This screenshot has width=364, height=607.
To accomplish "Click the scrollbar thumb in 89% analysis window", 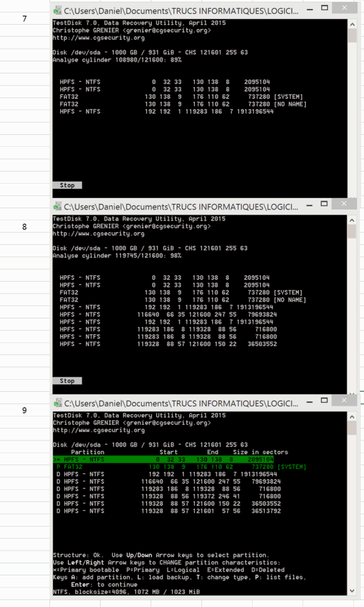I will [352, 35].
